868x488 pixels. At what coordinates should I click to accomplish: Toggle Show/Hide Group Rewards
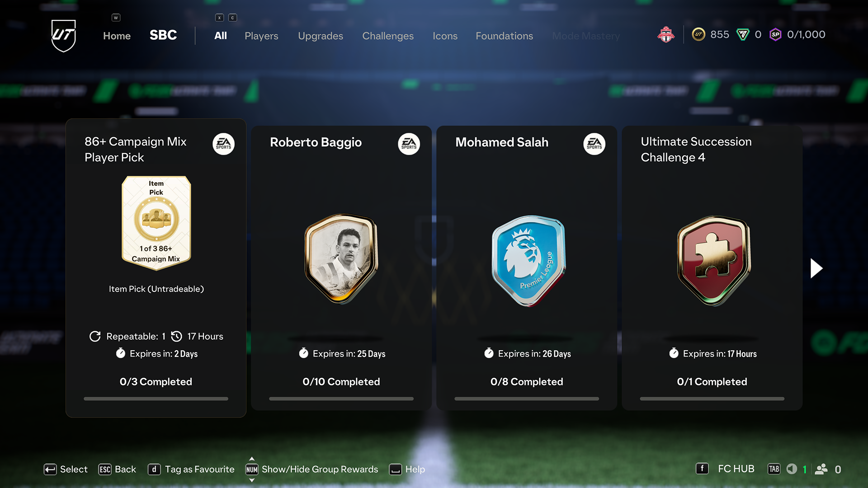(x=312, y=469)
